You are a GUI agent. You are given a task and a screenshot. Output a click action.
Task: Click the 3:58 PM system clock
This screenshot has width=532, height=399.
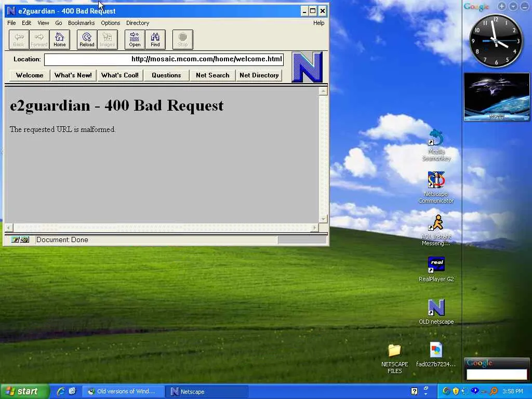coord(513,391)
